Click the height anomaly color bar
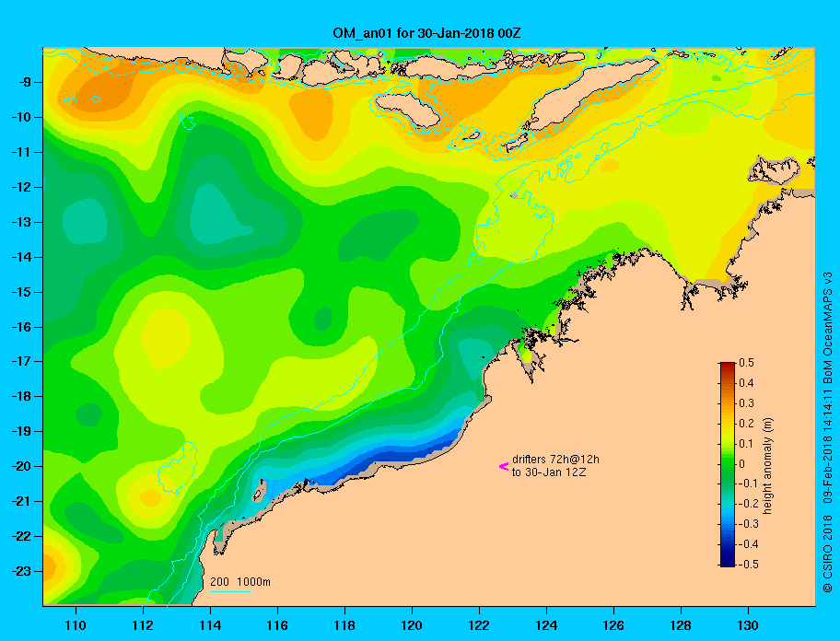 point(728,464)
